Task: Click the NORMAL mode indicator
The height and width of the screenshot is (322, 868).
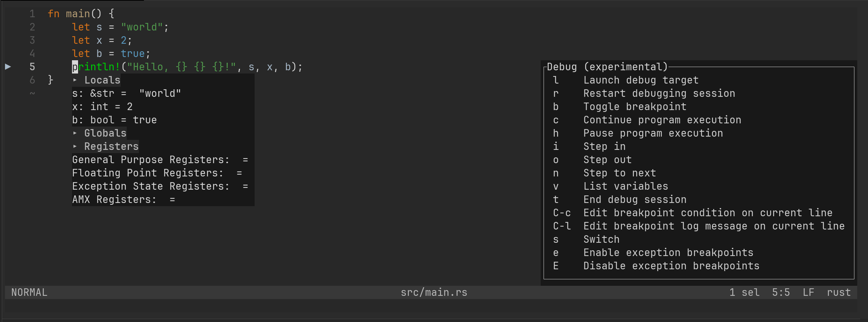Action: pyautogui.click(x=29, y=292)
